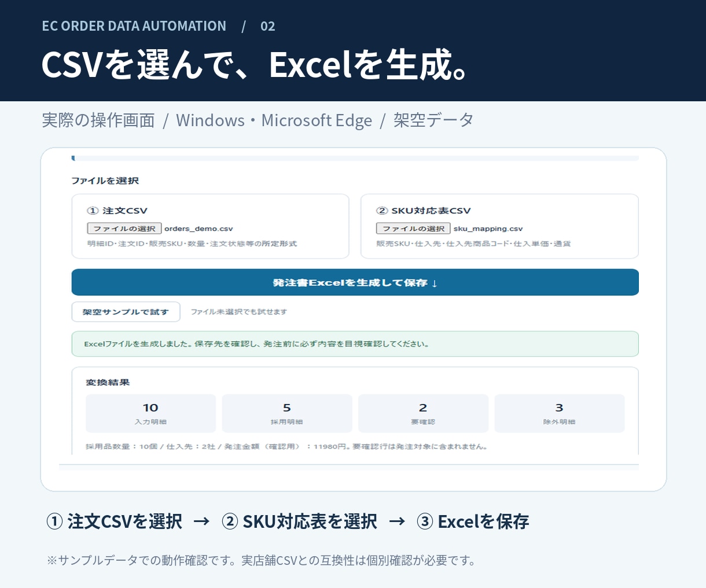Click the CSVを選んで、Excelを生成。 title
The height and width of the screenshot is (588, 706).
click(255, 64)
